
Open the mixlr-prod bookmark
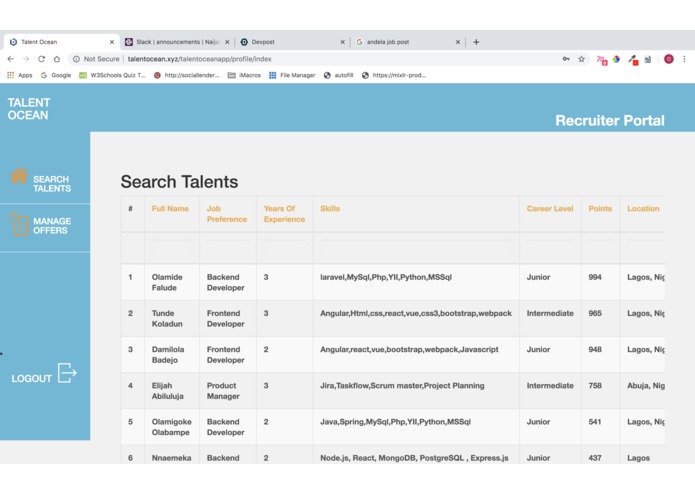coord(394,75)
